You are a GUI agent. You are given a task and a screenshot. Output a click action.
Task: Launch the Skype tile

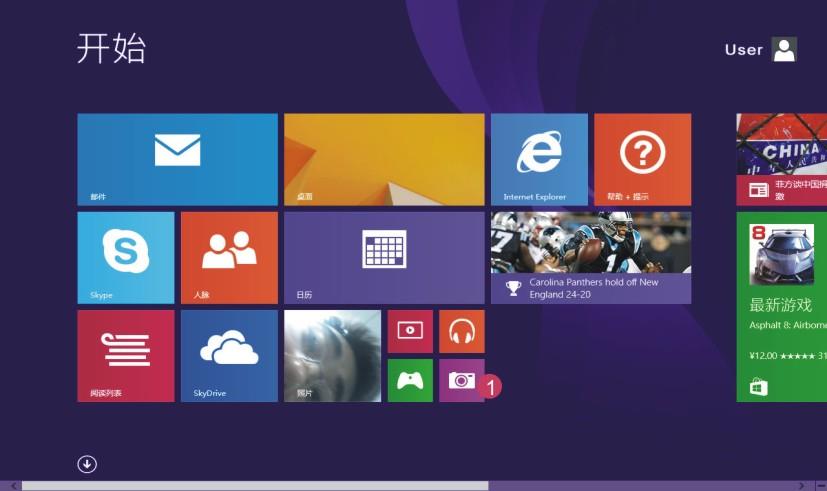[x=126, y=258]
